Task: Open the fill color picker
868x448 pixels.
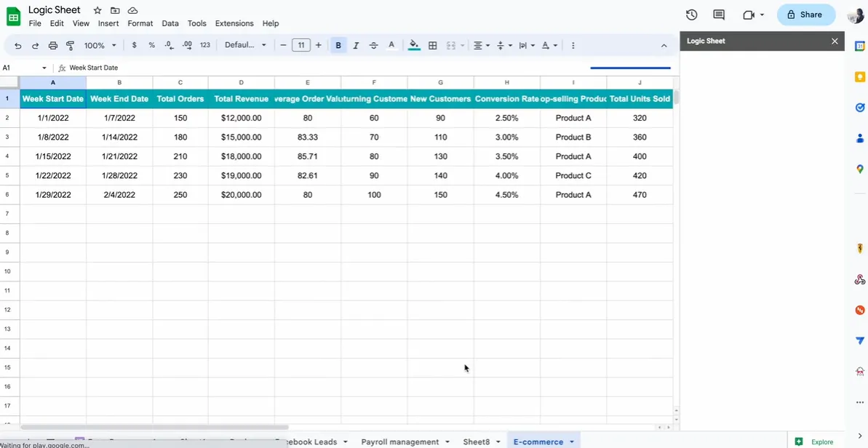Action: pos(414,45)
